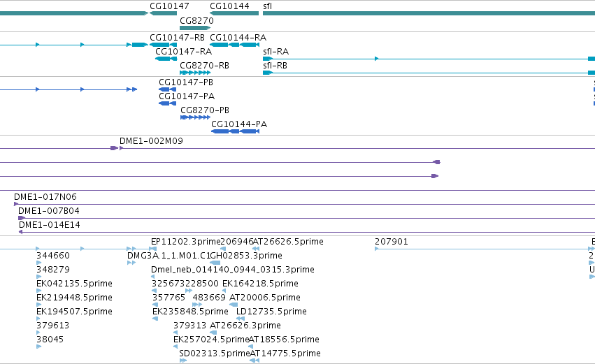Click the CG8270 gene label
Image resolution: width=595 pixels, height=364 pixels.
pyautogui.click(x=196, y=20)
